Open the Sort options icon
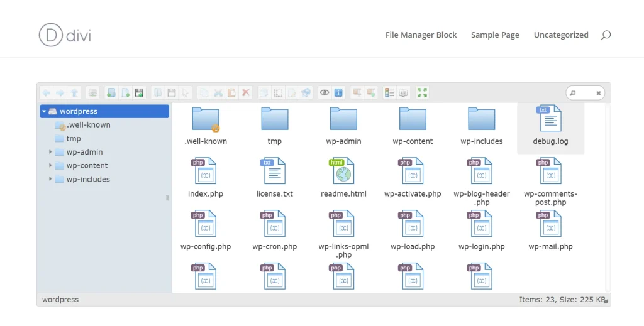Image resolution: width=644 pixels, height=326 pixels. pyautogui.click(x=403, y=93)
